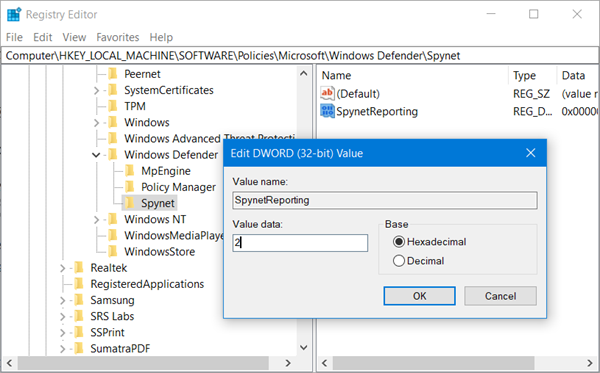
Task: Expand the Windows NT key
Action: [96, 220]
